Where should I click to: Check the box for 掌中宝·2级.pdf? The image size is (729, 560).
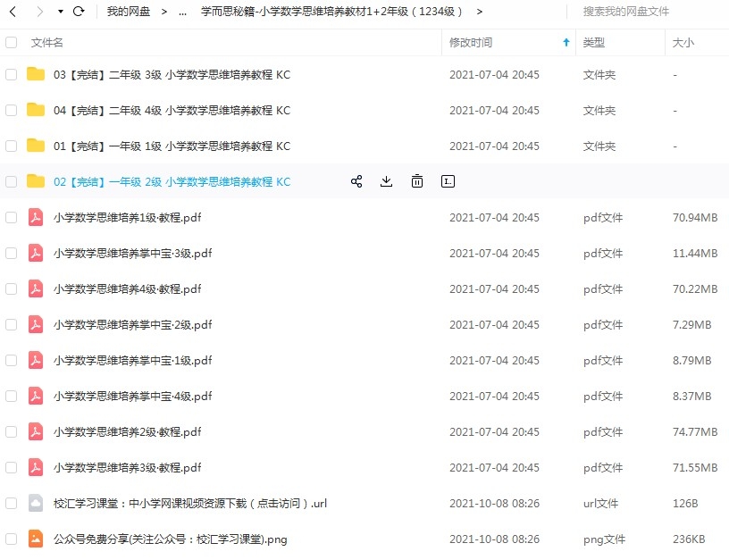click(x=11, y=325)
